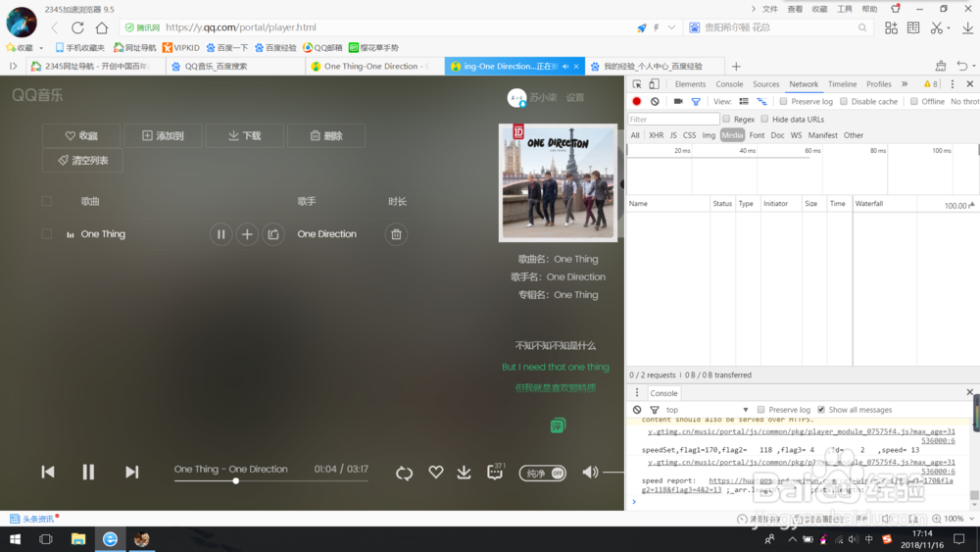Screen dimensions: 980x552
Task: Switch to the Elements tab
Action: pyautogui.click(x=690, y=84)
